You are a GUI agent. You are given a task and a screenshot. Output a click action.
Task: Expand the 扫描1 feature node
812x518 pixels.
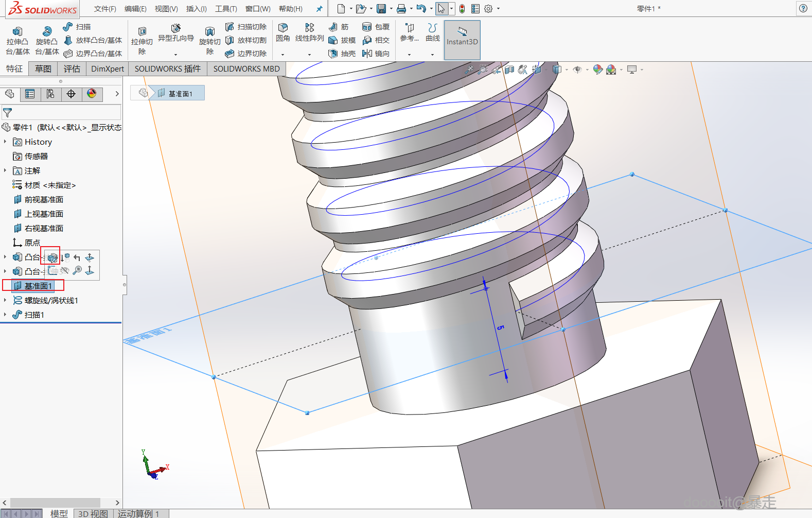pyautogui.click(x=5, y=315)
